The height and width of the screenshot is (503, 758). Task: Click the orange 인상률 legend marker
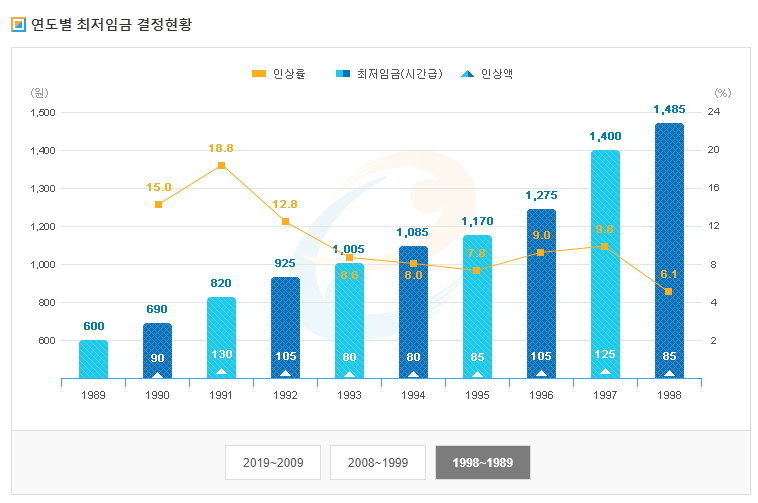(259, 73)
